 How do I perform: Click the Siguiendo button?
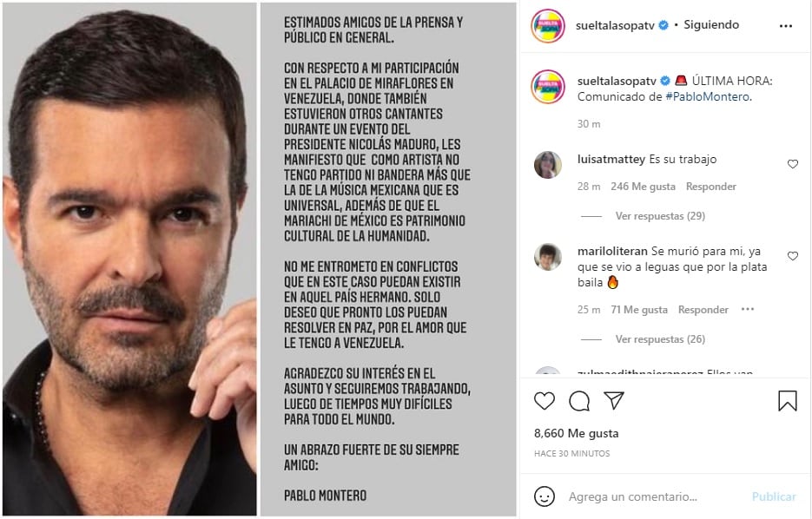711,25
